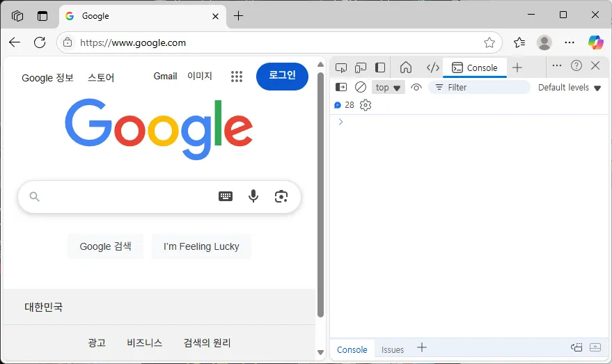
Task: Activate the inspect element tool
Action: pos(340,68)
